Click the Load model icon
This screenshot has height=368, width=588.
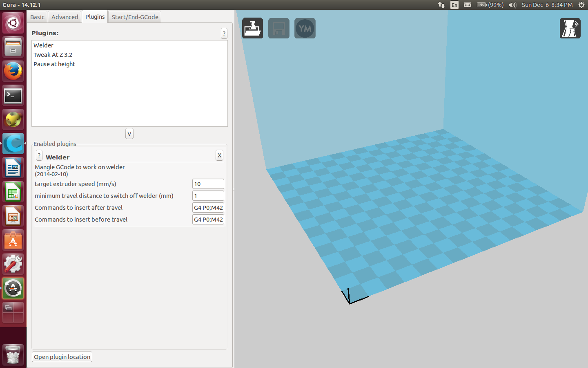252,28
